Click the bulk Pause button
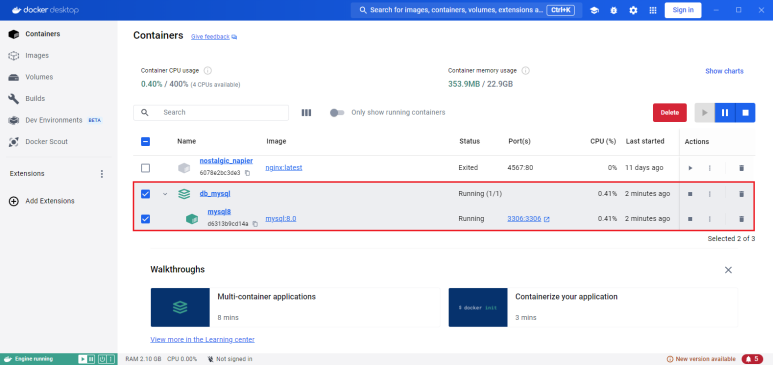Viewport: 773px width, 365px height. coord(725,112)
